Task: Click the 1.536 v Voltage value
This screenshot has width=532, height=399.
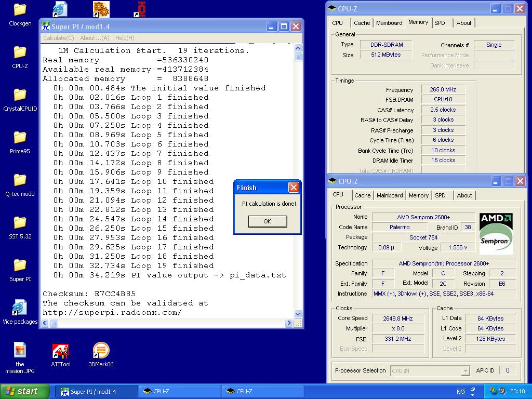Action: coord(458,247)
